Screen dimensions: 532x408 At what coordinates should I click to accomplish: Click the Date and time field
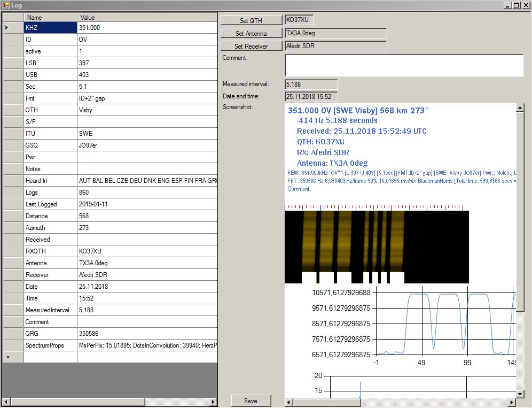(x=311, y=96)
